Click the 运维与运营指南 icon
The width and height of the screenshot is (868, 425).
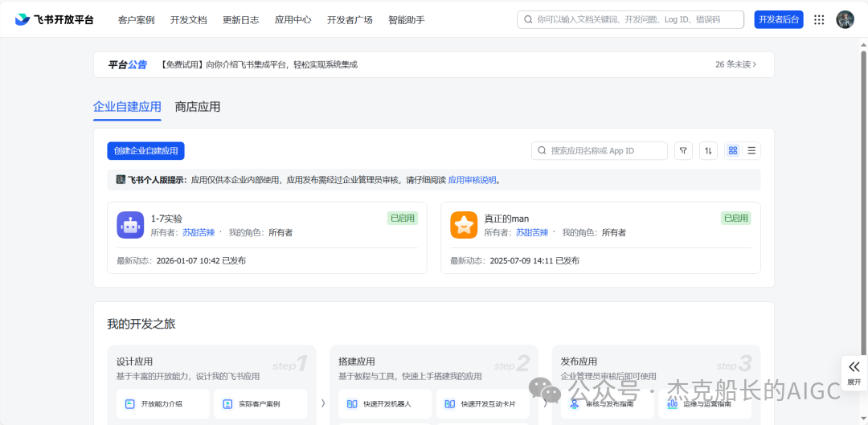coord(673,403)
